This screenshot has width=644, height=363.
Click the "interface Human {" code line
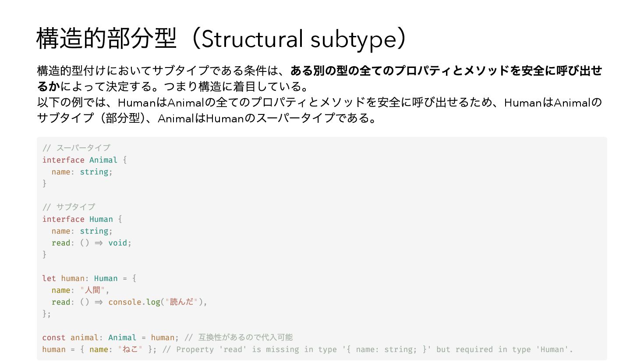coord(82,219)
